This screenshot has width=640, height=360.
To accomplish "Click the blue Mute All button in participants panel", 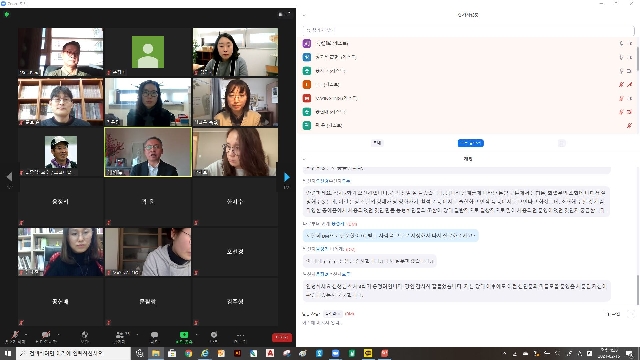I will click(x=471, y=143).
